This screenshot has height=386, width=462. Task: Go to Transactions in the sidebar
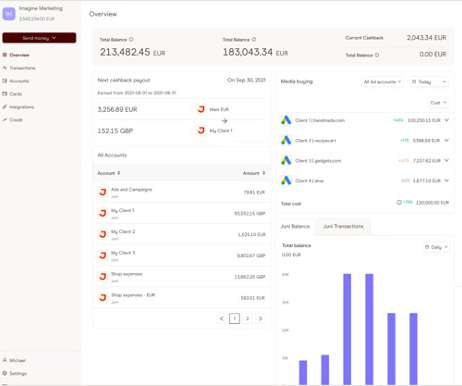tap(22, 68)
